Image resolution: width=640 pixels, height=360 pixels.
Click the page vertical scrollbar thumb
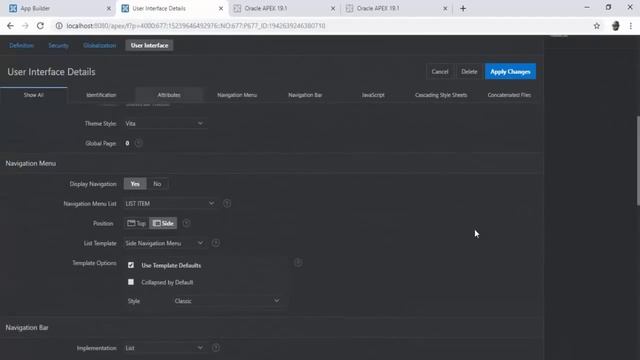coord(638,161)
